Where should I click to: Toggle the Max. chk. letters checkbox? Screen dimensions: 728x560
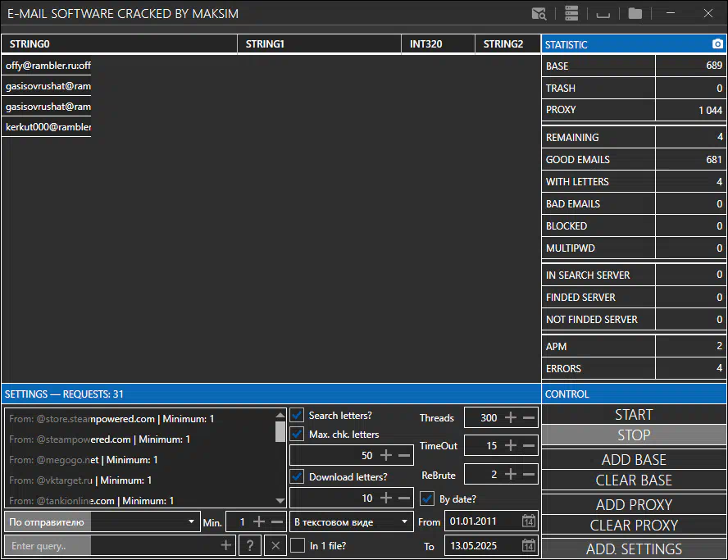[x=297, y=435]
